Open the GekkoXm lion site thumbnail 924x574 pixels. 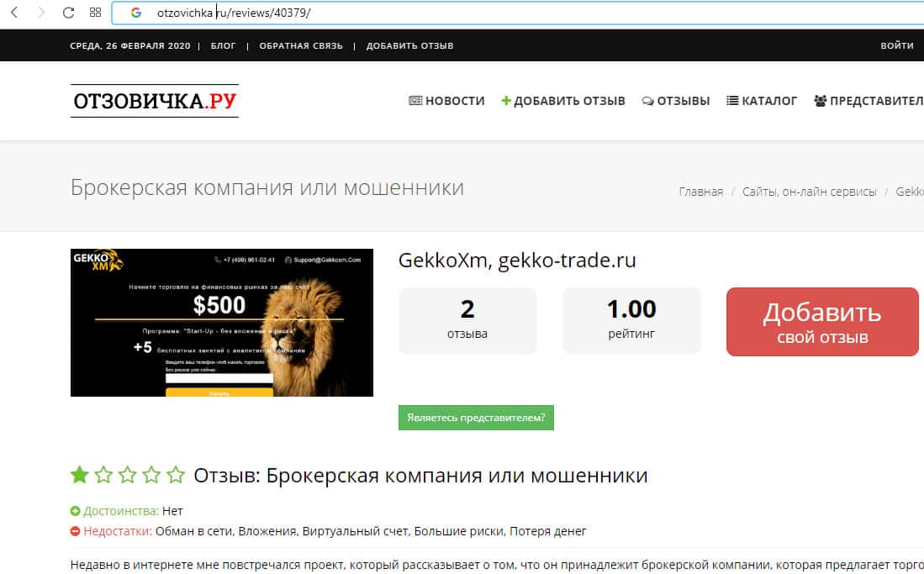(x=222, y=323)
